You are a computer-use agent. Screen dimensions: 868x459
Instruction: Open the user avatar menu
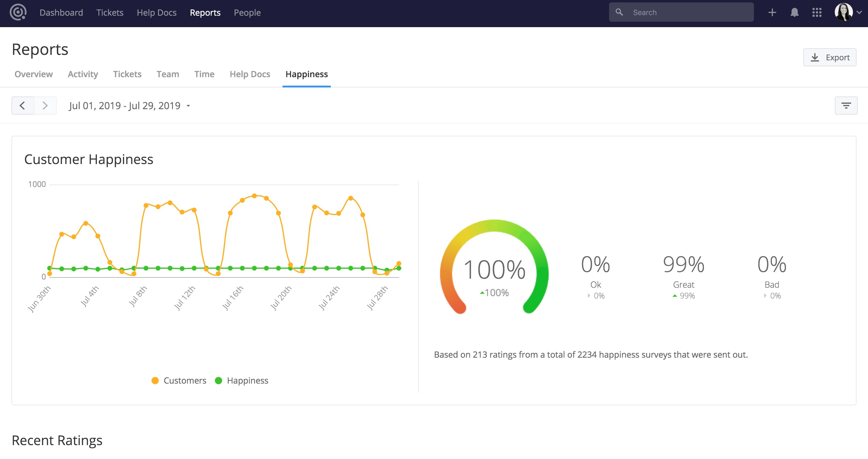coord(843,12)
